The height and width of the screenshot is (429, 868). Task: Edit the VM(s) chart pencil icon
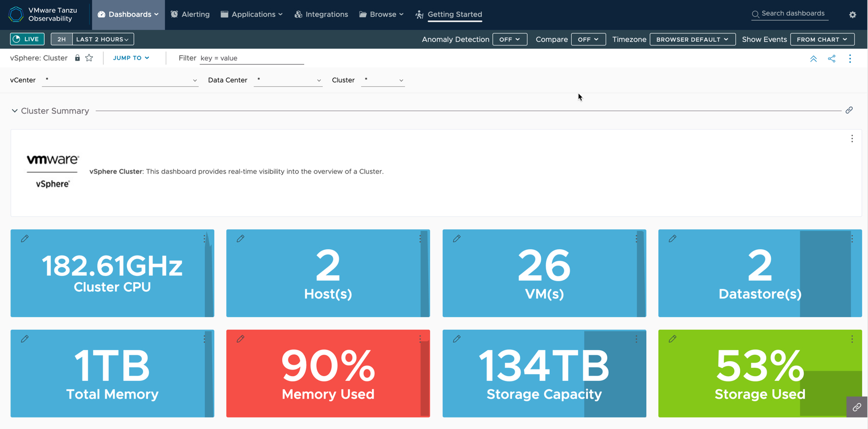tap(457, 238)
